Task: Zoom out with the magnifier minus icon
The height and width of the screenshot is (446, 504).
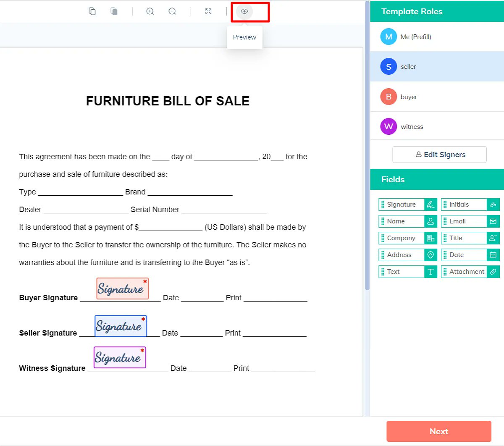Action: [172, 11]
